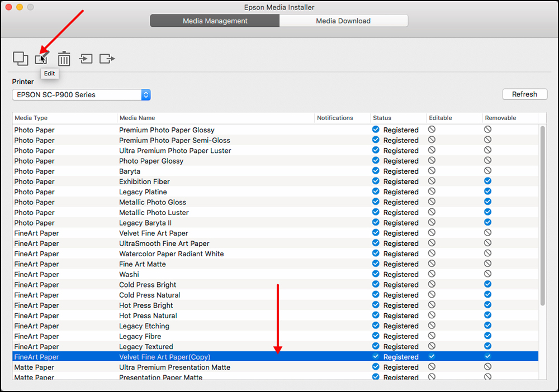The image size is (559, 392).
Task: Select the Legacy Platine row
Action: pyautogui.click(x=275, y=192)
